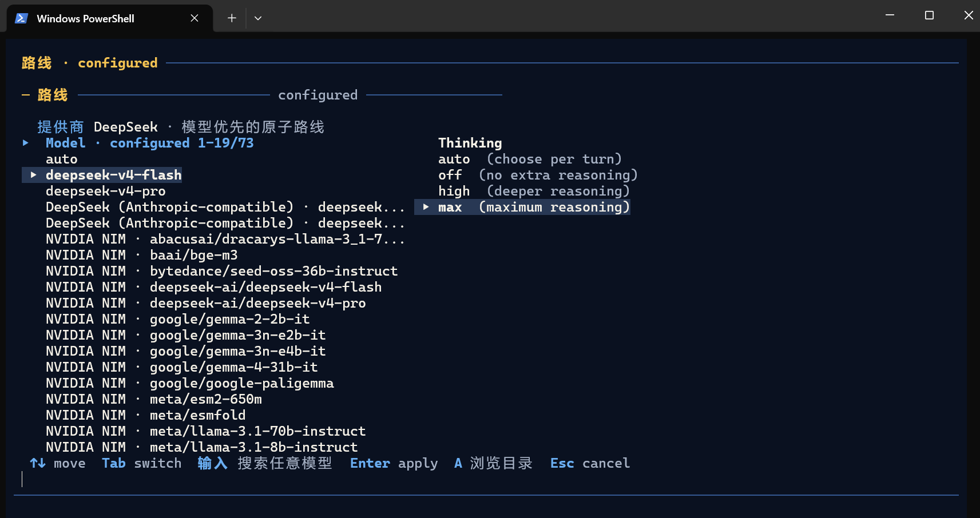Click the selection arrow beside deepseek-v4-flash
The height and width of the screenshot is (518, 980).
coord(34,175)
